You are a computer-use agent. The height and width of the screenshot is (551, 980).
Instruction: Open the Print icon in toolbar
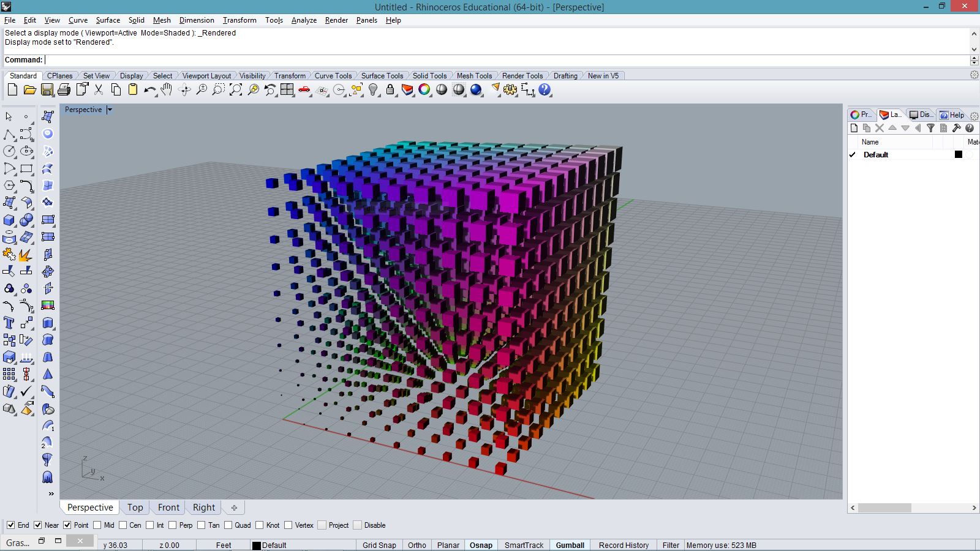pyautogui.click(x=64, y=90)
